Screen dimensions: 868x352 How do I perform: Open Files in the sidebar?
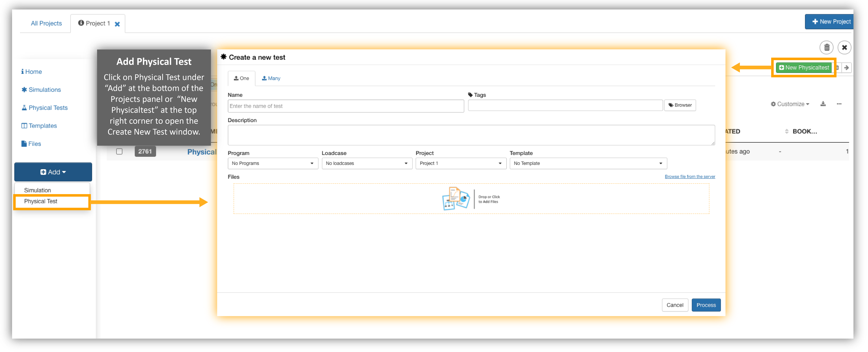click(31, 144)
